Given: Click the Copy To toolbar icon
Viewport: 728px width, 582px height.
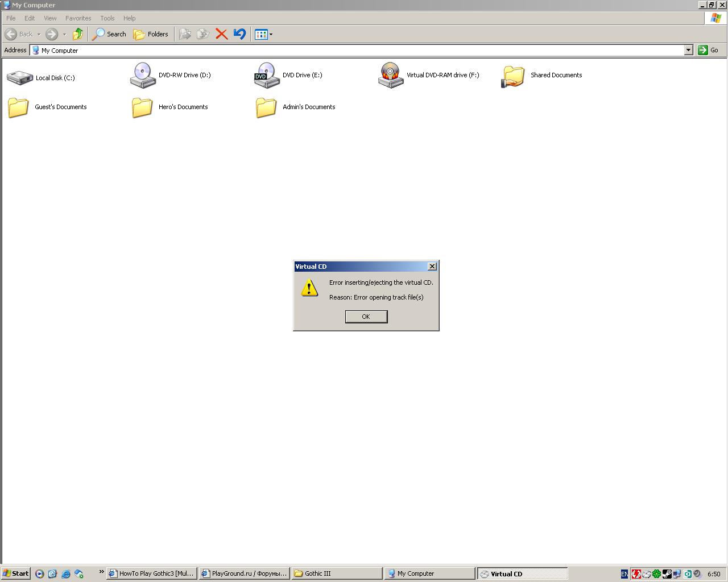Looking at the screenshot, I should pos(203,34).
